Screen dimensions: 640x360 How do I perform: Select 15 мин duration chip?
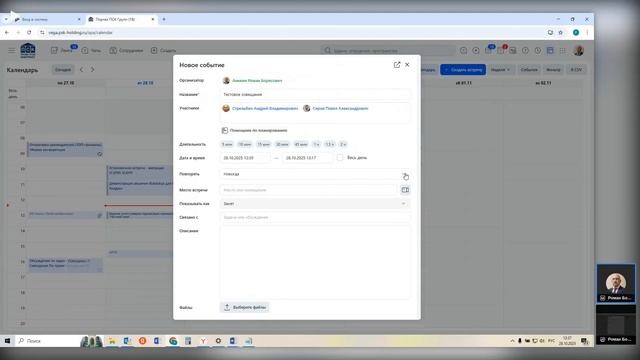[263, 144]
